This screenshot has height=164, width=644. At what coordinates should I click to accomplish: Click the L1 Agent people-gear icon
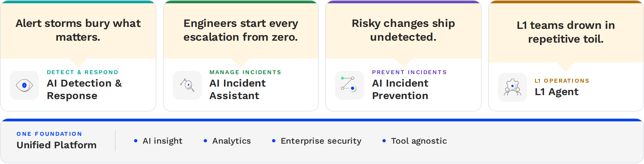(513, 87)
